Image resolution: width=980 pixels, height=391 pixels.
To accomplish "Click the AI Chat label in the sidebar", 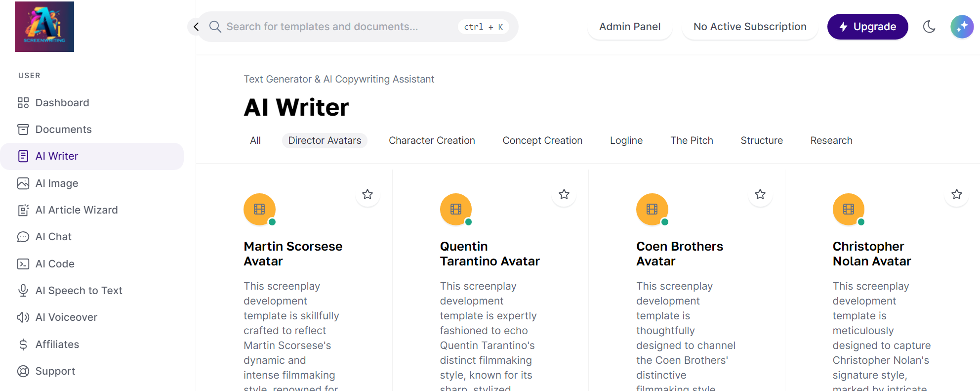I will (53, 237).
